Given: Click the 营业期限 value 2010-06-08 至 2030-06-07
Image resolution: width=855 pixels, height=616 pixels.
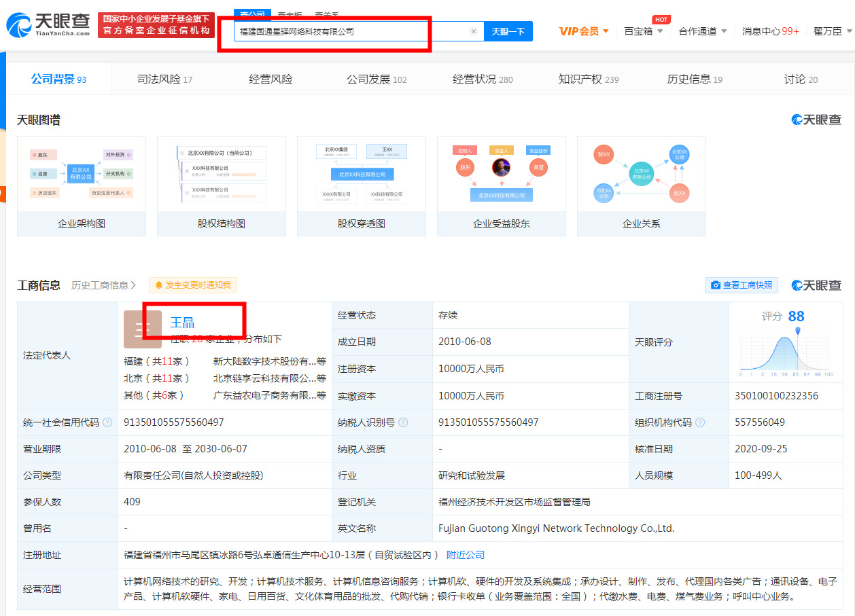Looking at the screenshot, I should pos(186,449).
